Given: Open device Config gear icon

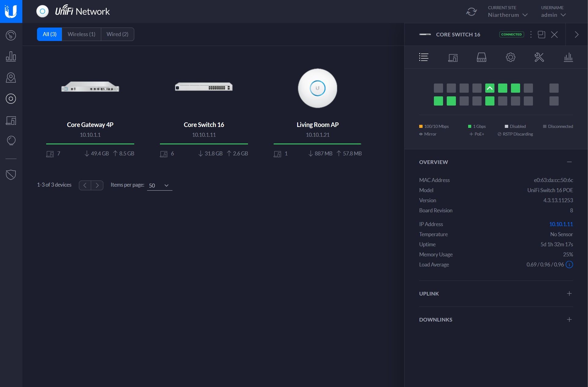Looking at the screenshot, I should pyautogui.click(x=510, y=57).
